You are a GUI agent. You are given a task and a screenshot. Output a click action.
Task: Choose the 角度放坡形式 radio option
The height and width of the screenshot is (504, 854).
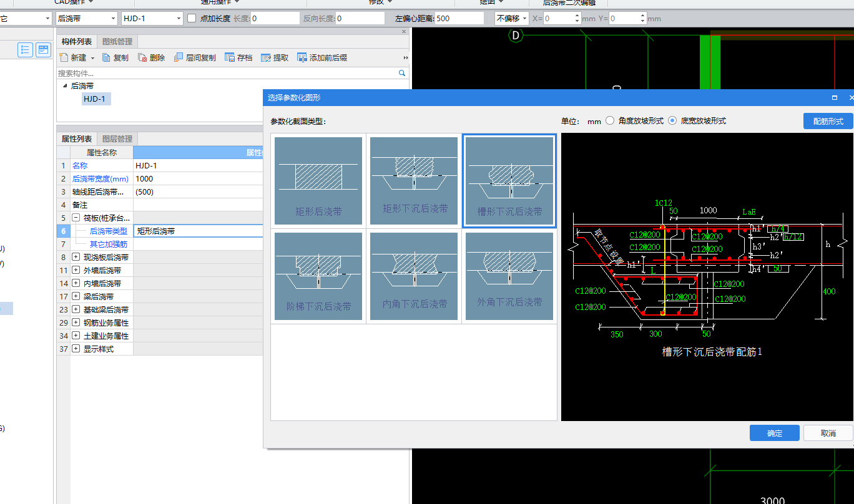(x=610, y=121)
